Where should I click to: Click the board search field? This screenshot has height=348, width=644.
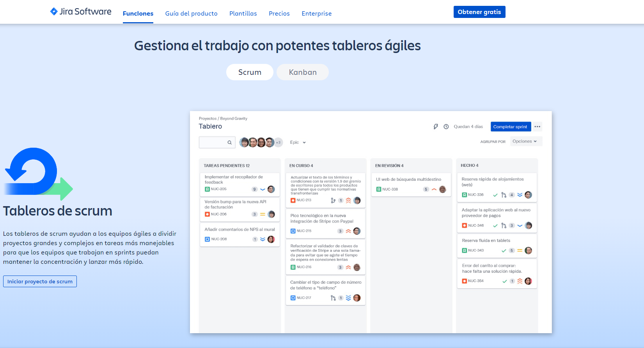point(217,142)
